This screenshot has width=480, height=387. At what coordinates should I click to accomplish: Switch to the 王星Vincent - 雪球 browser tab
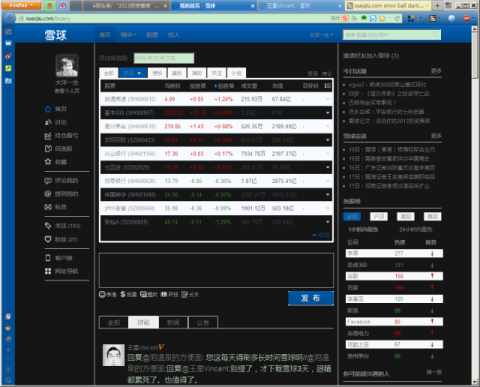pos(300,6)
